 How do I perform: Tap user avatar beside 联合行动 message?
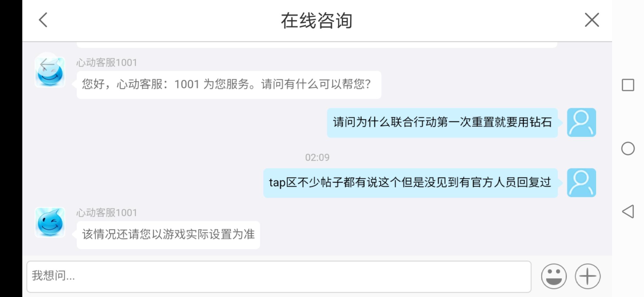point(582,122)
